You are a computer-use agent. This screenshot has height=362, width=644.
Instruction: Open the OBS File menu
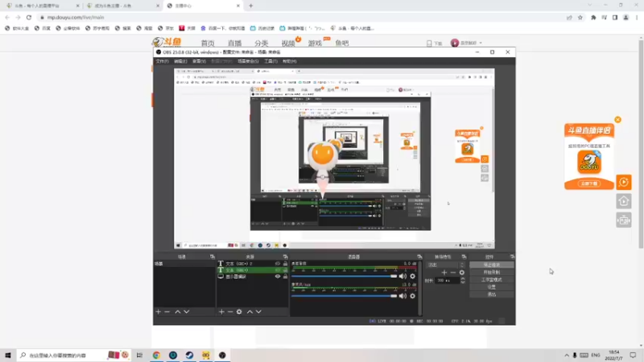click(x=163, y=61)
